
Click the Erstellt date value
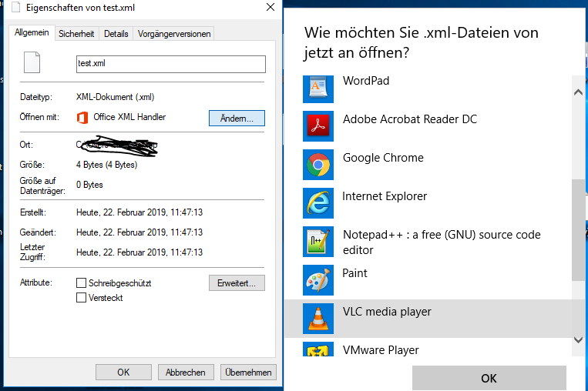click(x=139, y=212)
